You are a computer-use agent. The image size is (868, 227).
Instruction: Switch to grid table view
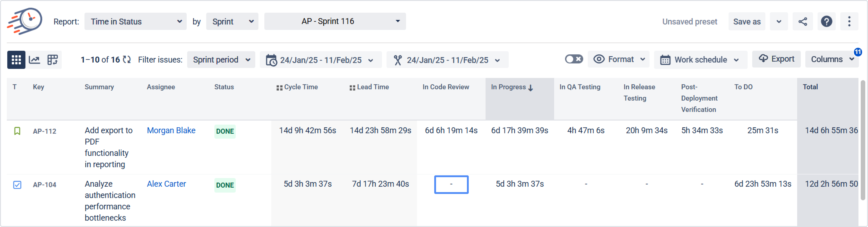16,60
